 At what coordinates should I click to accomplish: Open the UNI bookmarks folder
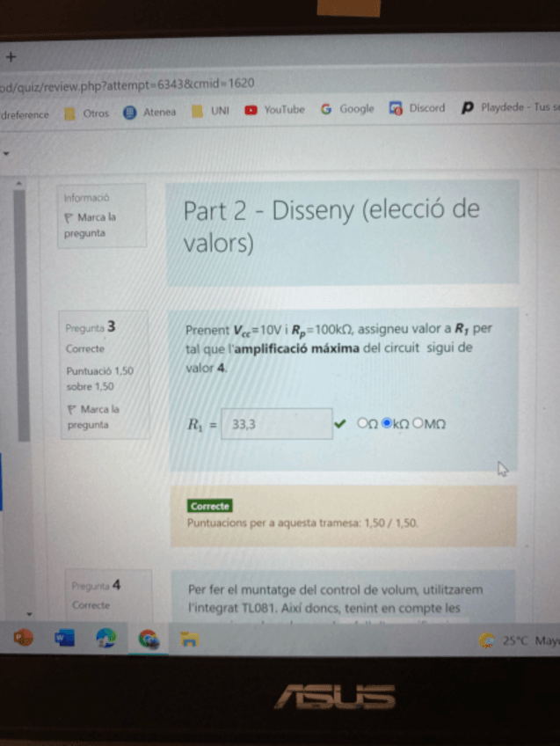[211, 111]
